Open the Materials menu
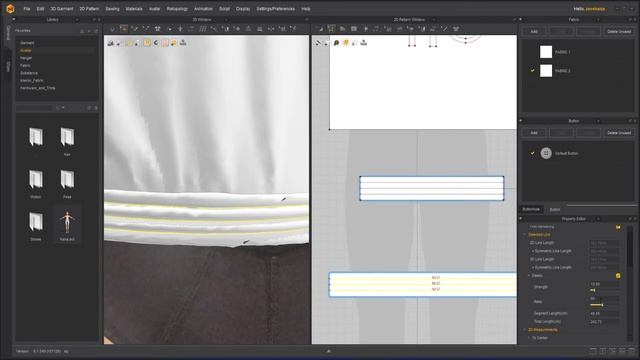This screenshot has height=360, width=640. pyautogui.click(x=134, y=9)
